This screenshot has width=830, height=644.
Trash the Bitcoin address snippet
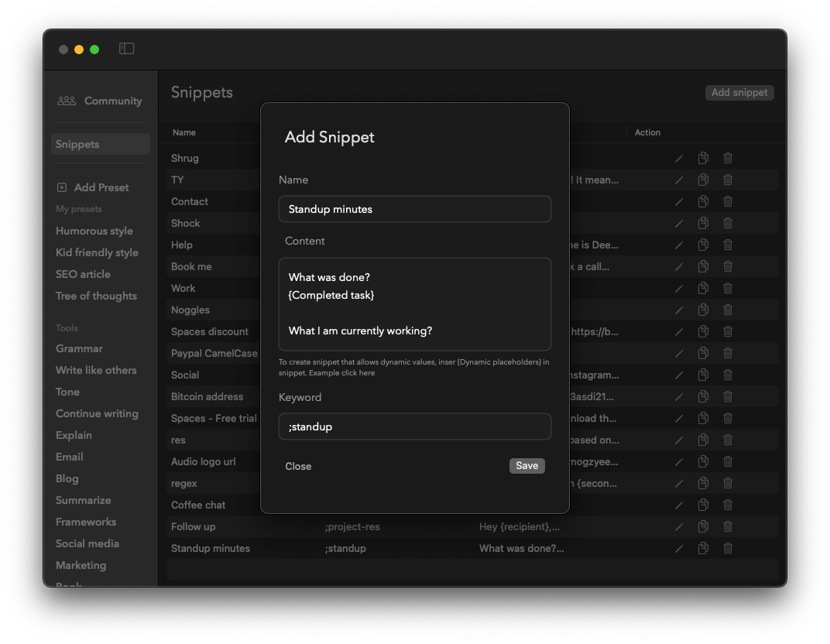[x=728, y=396]
